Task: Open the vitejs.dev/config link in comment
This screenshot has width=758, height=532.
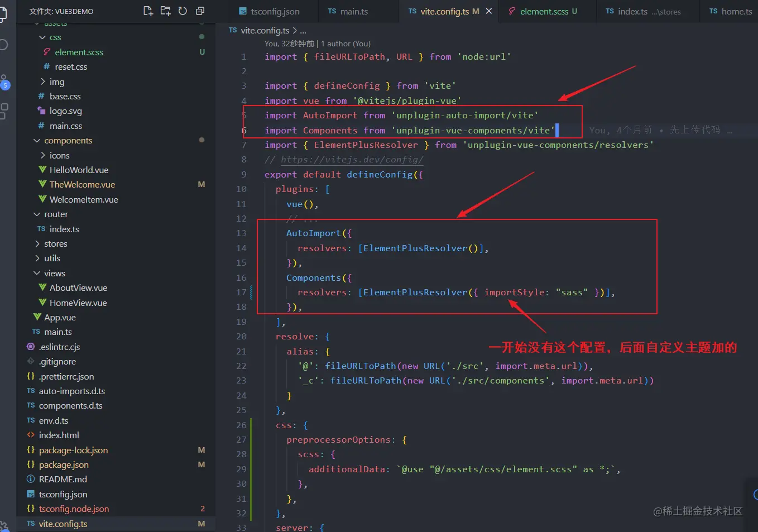Action: [352, 160]
